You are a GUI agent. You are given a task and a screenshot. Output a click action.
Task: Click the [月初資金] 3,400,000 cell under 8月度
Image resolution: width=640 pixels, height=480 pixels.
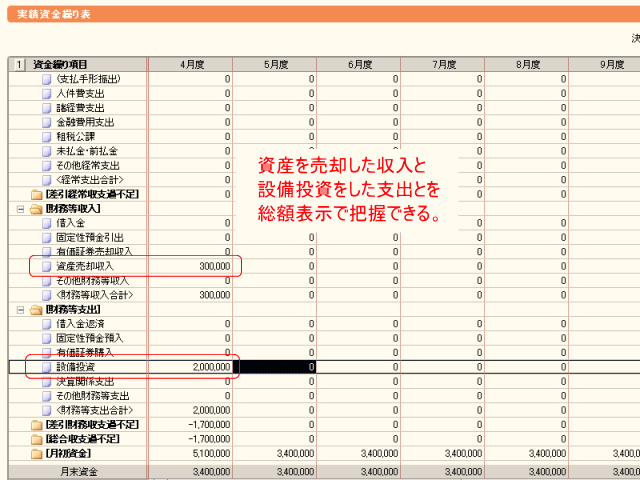pyautogui.click(x=527, y=453)
